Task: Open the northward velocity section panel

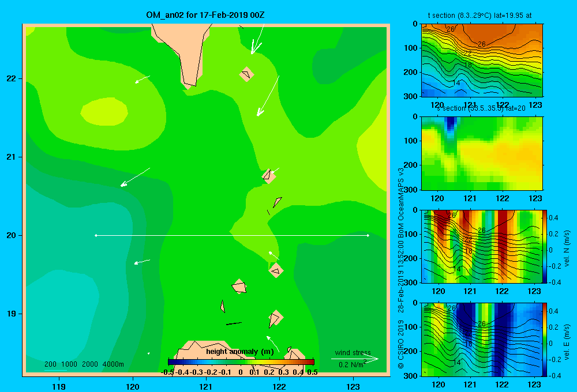Action: (x=482, y=246)
